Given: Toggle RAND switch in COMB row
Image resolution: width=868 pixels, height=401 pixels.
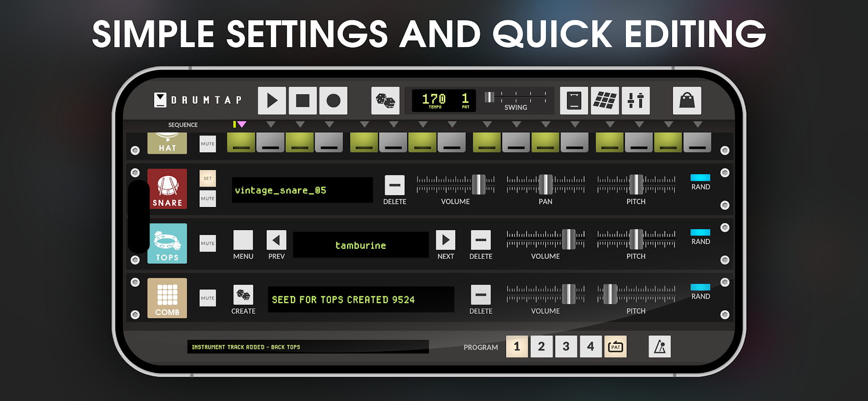Looking at the screenshot, I should [700, 287].
